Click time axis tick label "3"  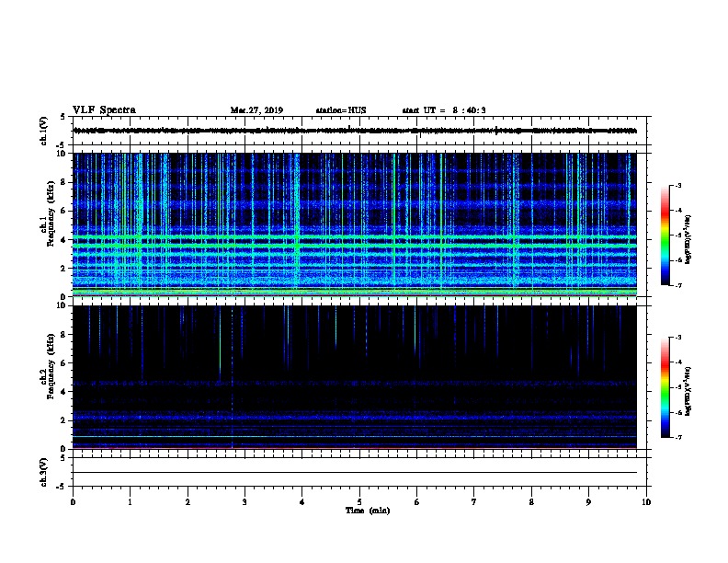pyautogui.click(x=245, y=502)
